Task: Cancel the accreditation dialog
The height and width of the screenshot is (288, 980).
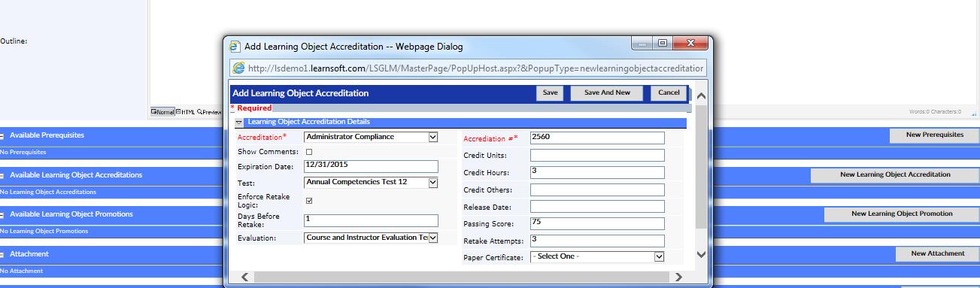Action: [x=669, y=92]
